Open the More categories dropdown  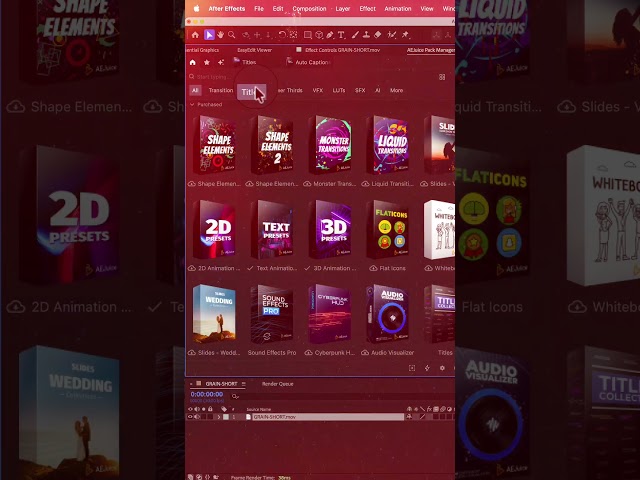(396, 90)
